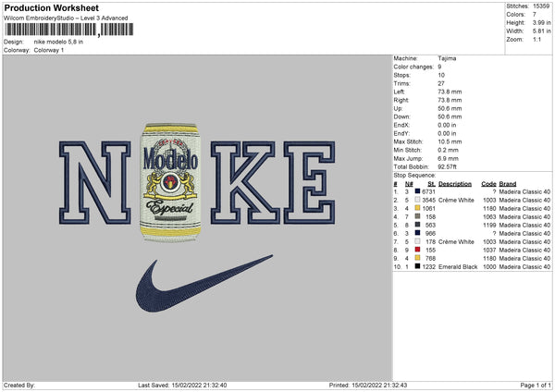Click the white swatch beside stitch count 3545

pyautogui.click(x=418, y=200)
